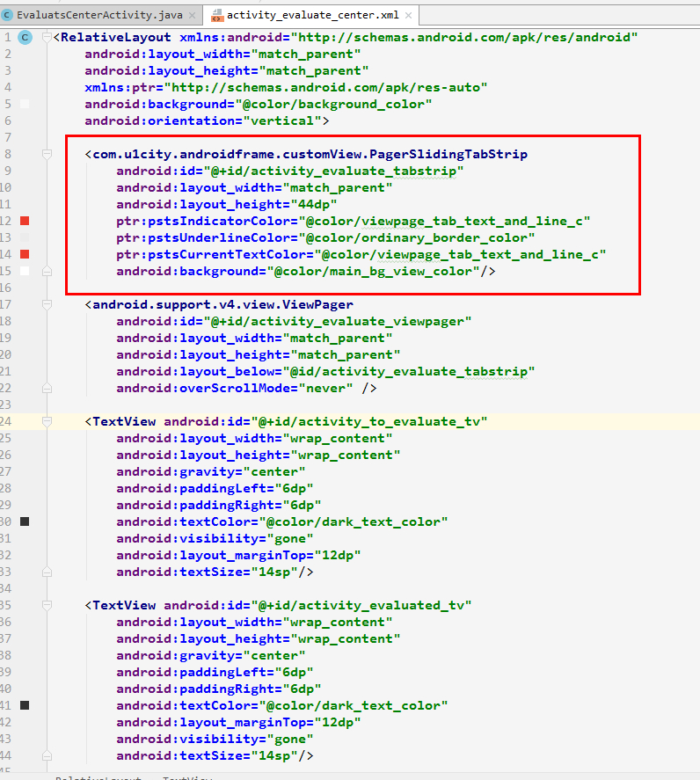700x780 pixels.
Task: Open red swatch for pstsIndicatorColor line 12
Action: (25, 221)
